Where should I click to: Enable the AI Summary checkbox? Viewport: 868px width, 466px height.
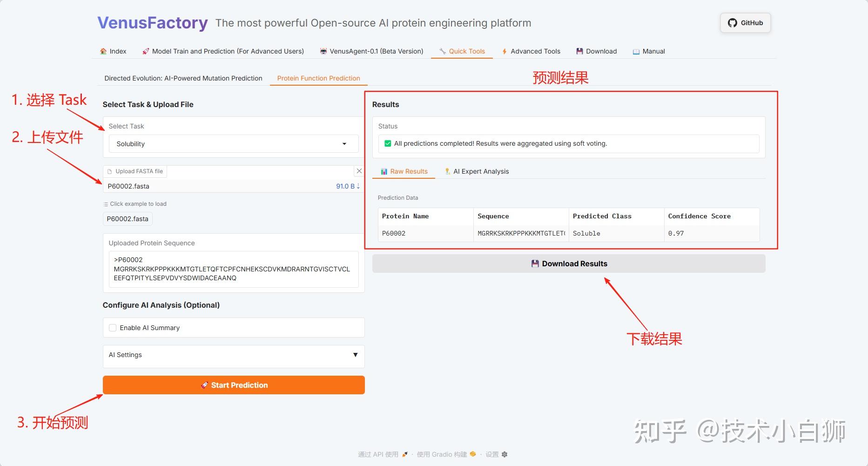click(x=113, y=328)
